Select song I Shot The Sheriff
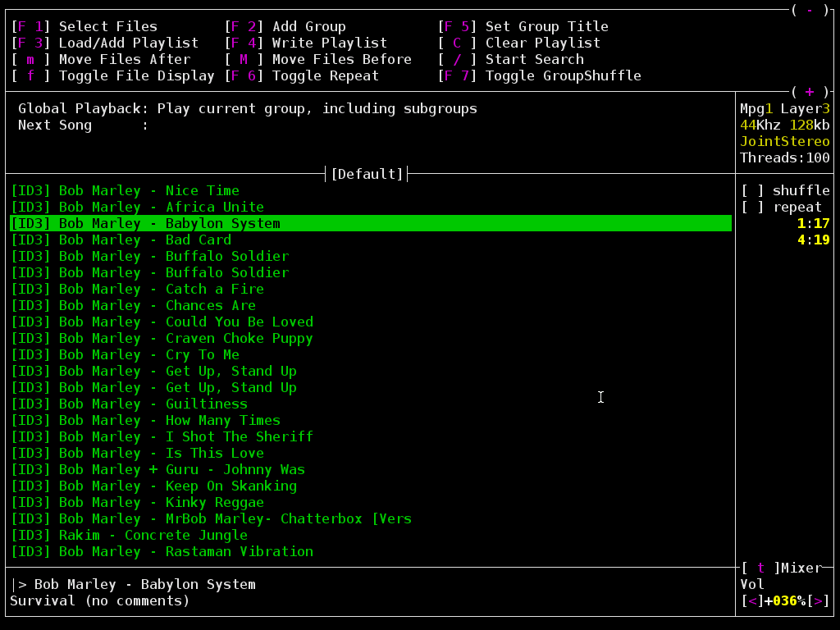This screenshot has height=630, width=840. 371,436
